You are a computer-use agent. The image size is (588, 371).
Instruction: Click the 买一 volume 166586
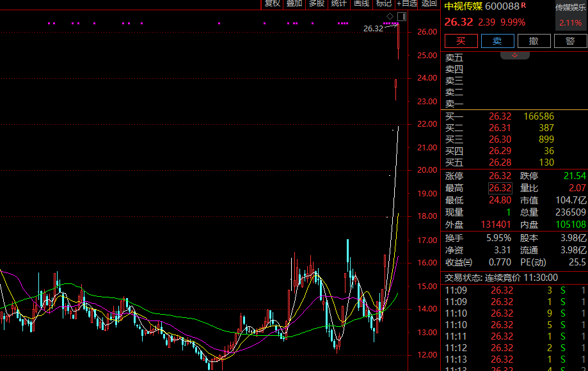[x=539, y=116]
